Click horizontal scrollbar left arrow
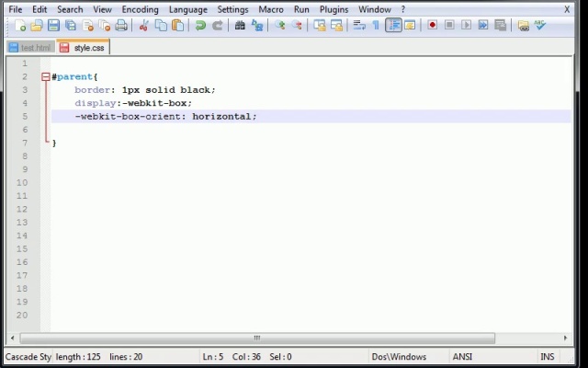This screenshot has height=368, width=588. [x=12, y=338]
